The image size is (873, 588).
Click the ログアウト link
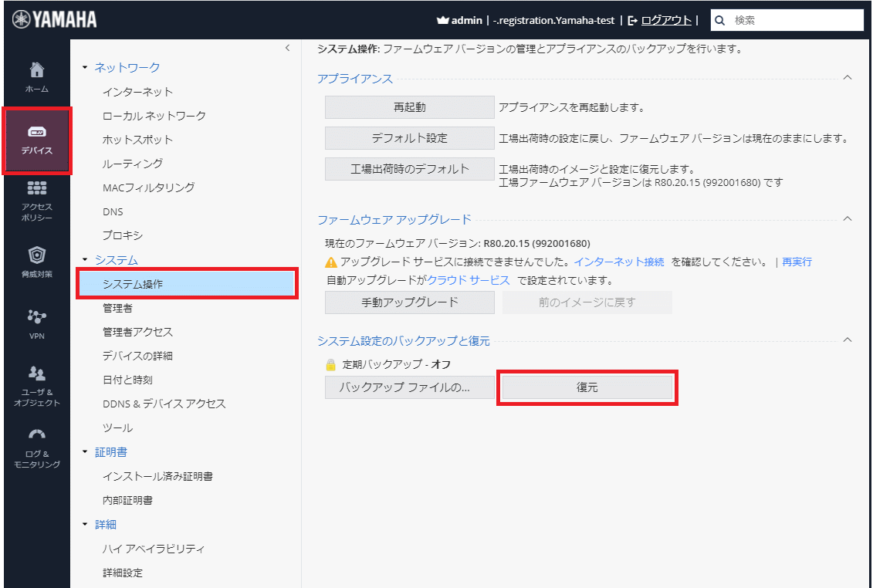pos(665,21)
